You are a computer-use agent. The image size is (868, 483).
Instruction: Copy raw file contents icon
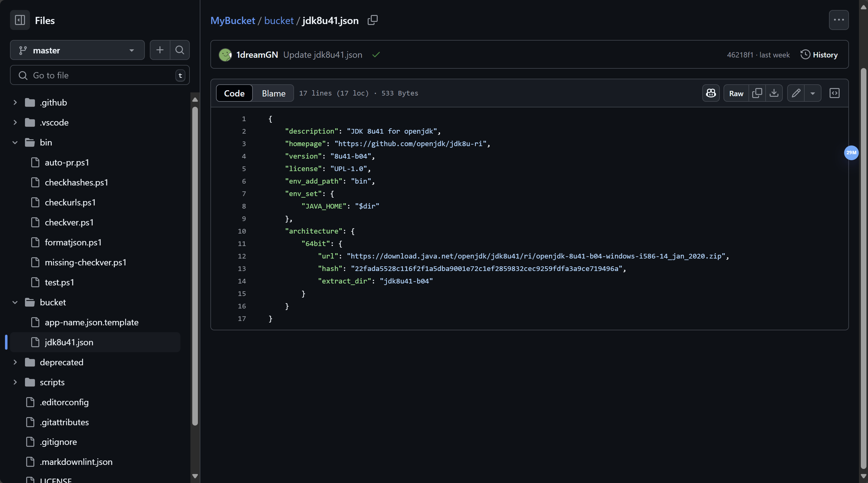757,93
